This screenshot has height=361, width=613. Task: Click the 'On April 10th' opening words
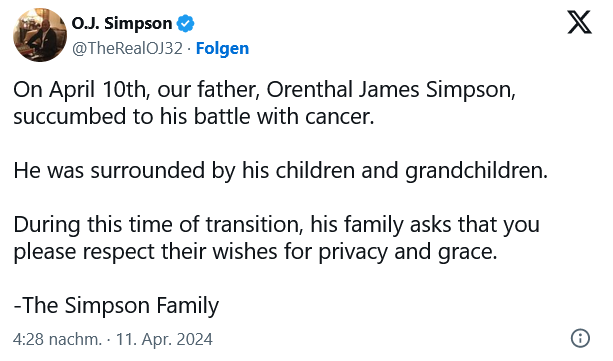[x=81, y=90]
